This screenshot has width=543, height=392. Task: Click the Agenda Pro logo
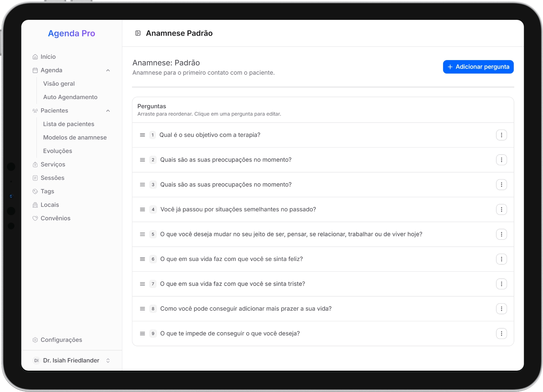(x=71, y=33)
